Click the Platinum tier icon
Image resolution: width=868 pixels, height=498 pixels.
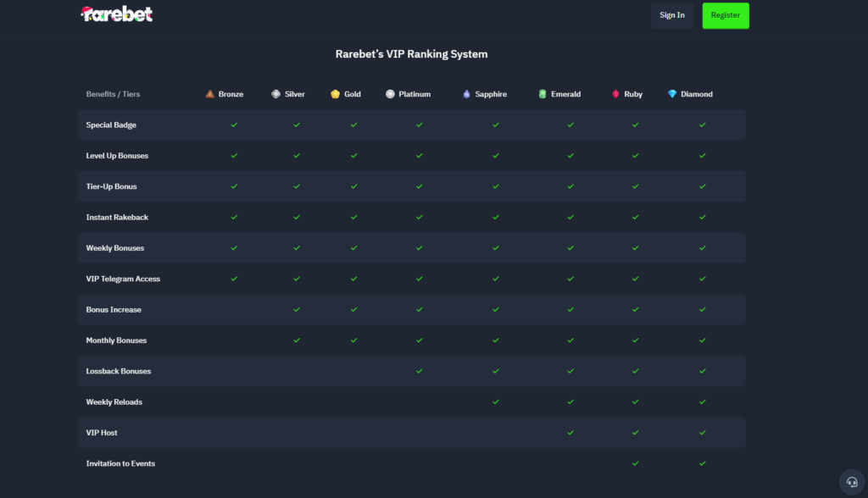(x=390, y=94)
